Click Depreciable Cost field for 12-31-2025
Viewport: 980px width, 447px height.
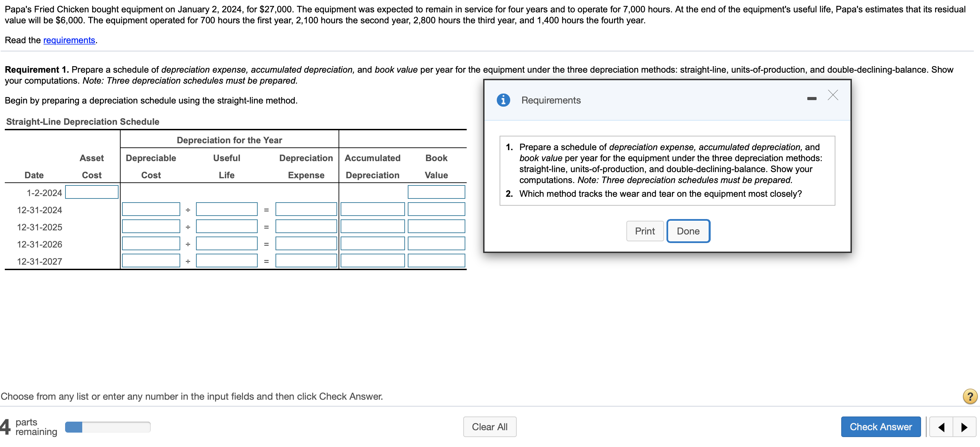click(151, 226)
